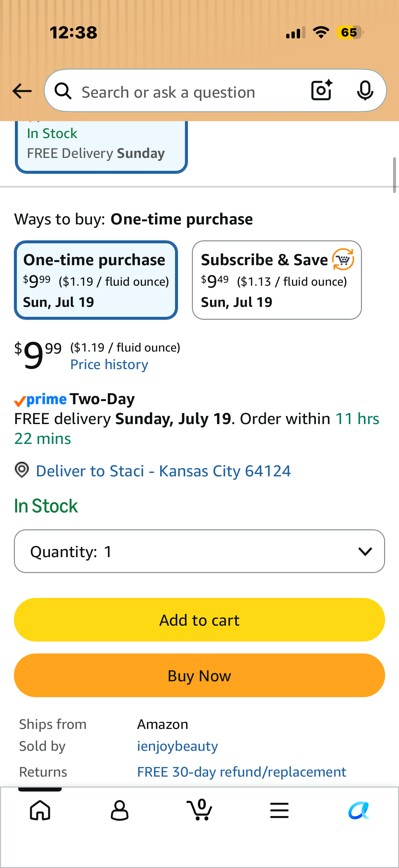
Task: Open the shopping cart icon
Action: coord(199,809)
